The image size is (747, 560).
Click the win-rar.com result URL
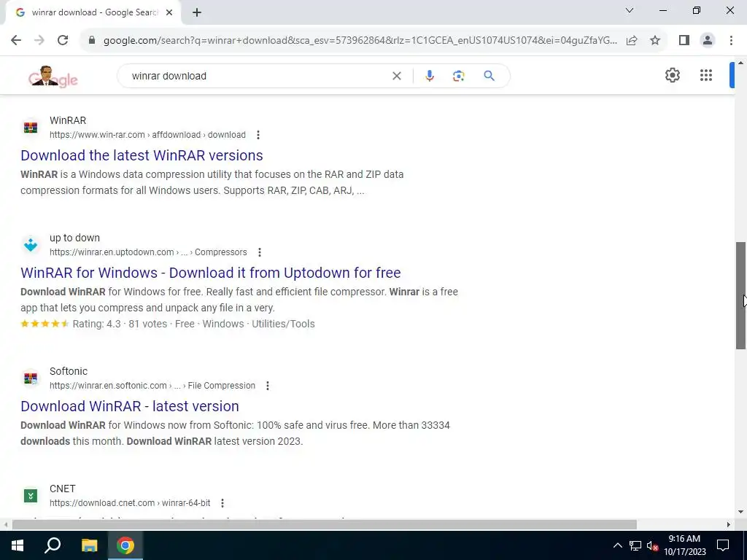pos(147,135)
